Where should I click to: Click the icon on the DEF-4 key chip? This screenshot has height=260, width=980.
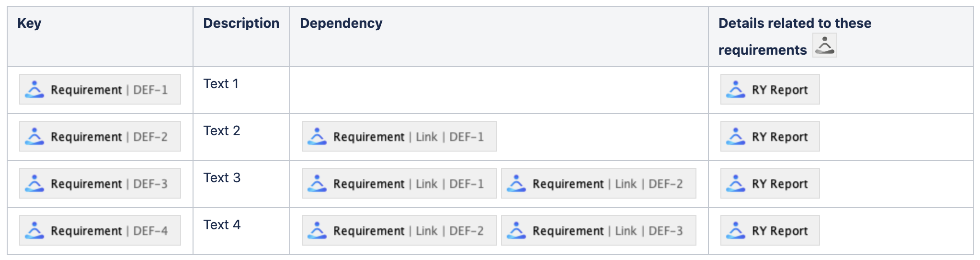click(x=34, y=231)
